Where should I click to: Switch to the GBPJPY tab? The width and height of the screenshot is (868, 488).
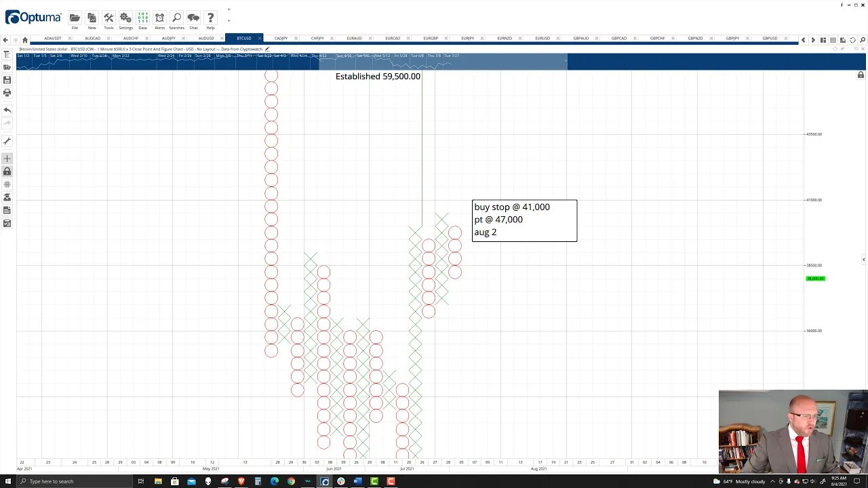coord(732,39)
